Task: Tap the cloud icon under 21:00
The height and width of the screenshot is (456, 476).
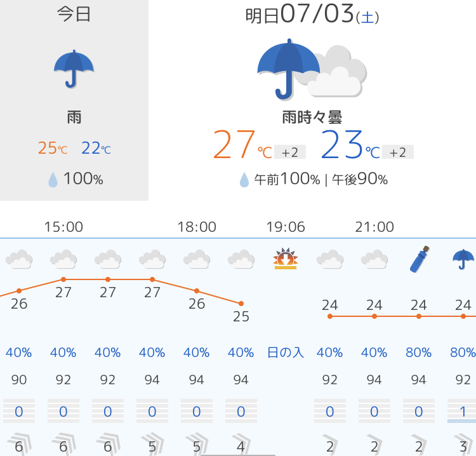Action: (374, 259)
